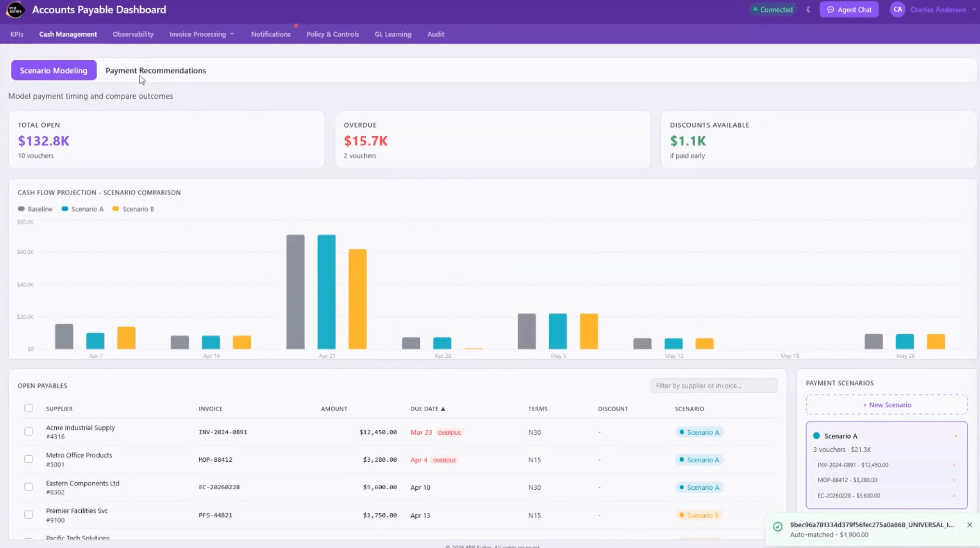Click the Scenario A tag on Eastern Components row

(699, 487)
